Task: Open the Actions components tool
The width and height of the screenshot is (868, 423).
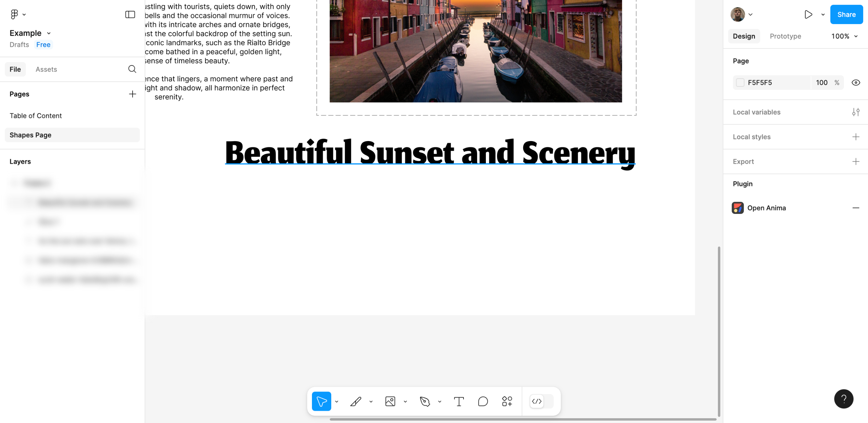Action: (507, 401)
